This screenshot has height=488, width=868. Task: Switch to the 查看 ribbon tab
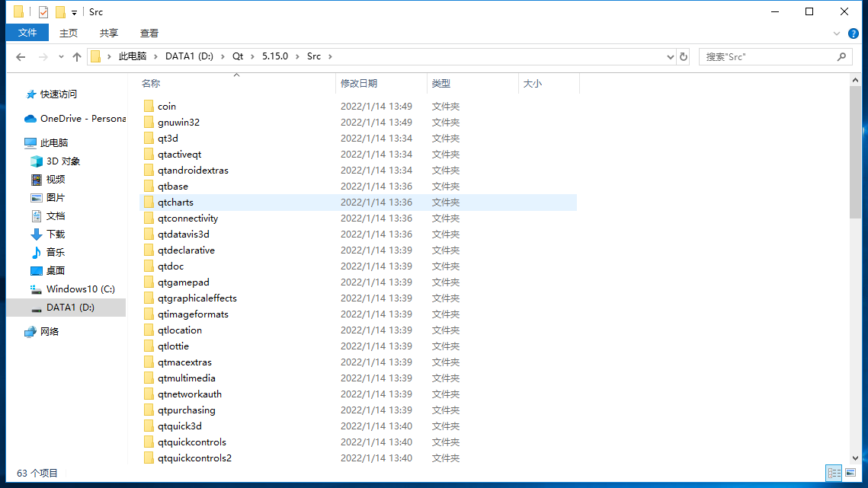tap(149, 33)
